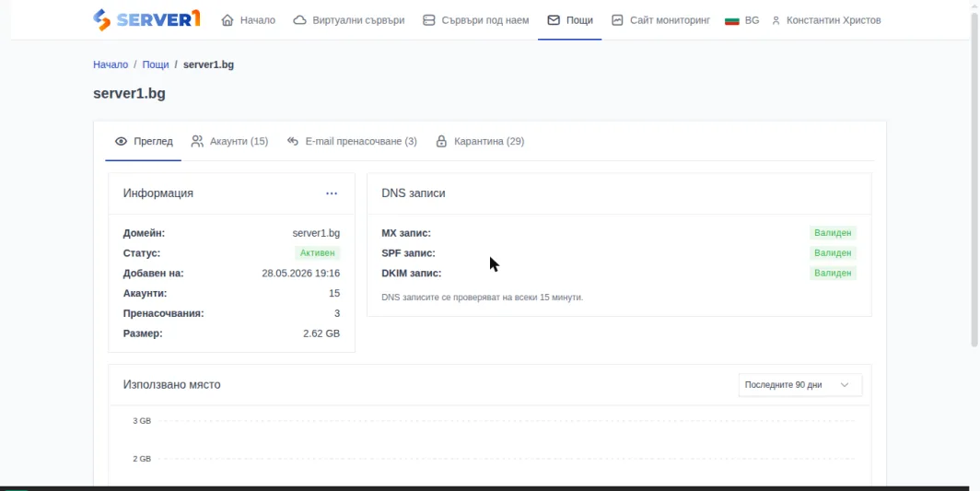This screenshot has width=980, height=491.
Task: Click the users icon on Акаунти tab
Action: [197, 141]
